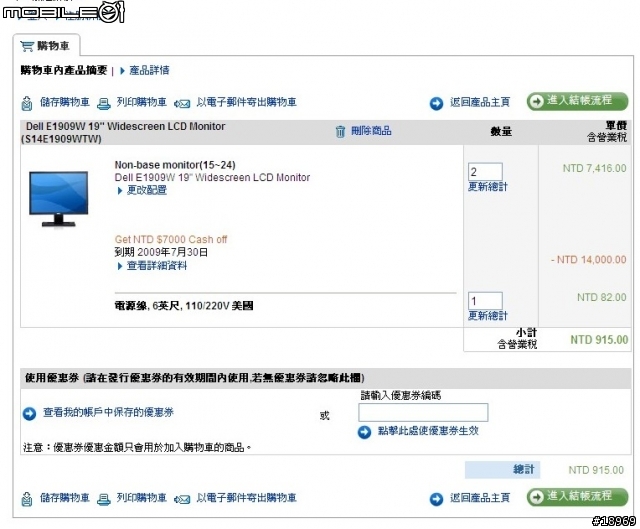Click top 列印購物車 print link
This screenshot has width=640, height=529.
click(142, 102)
